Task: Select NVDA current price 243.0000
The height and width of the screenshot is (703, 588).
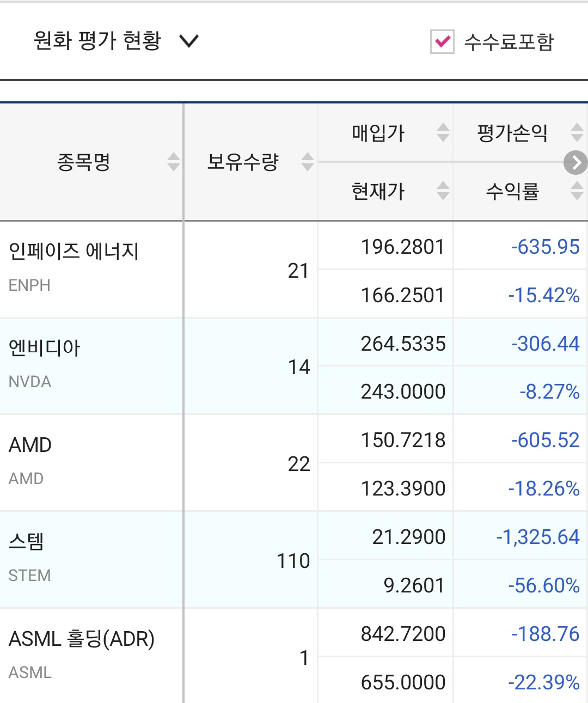Action: click(x=403, y=392)
